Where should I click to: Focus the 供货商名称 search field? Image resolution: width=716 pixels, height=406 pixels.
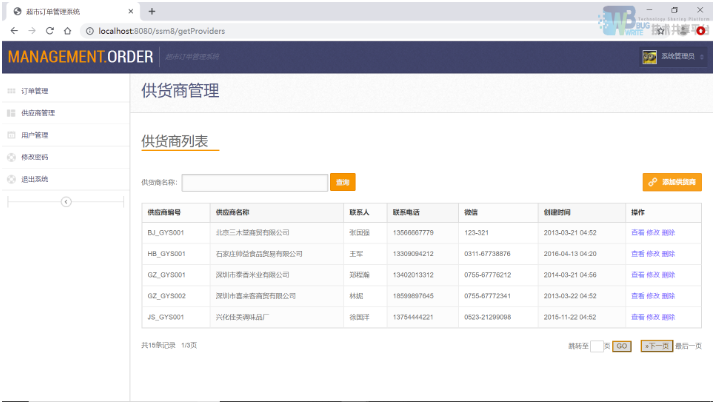point(255,183)
